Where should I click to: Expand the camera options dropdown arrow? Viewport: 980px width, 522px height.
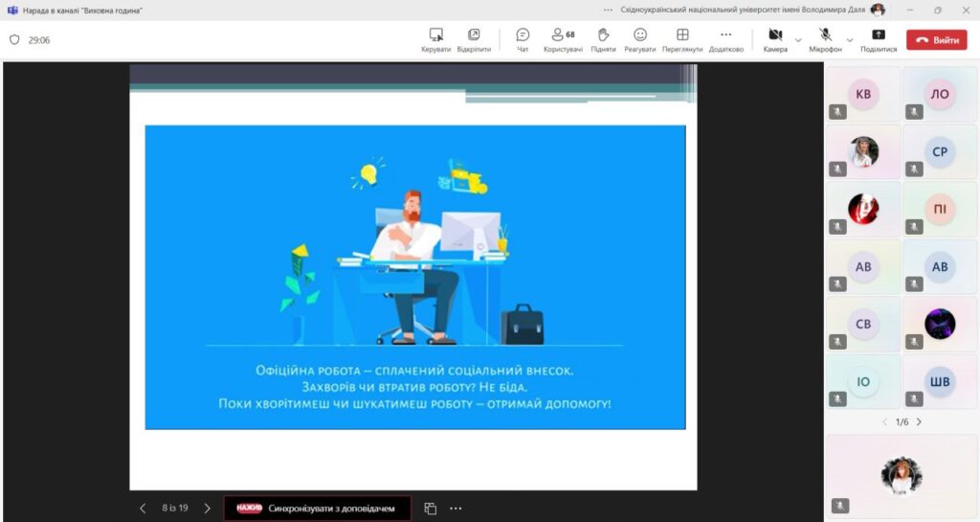[x=798, y=40]
